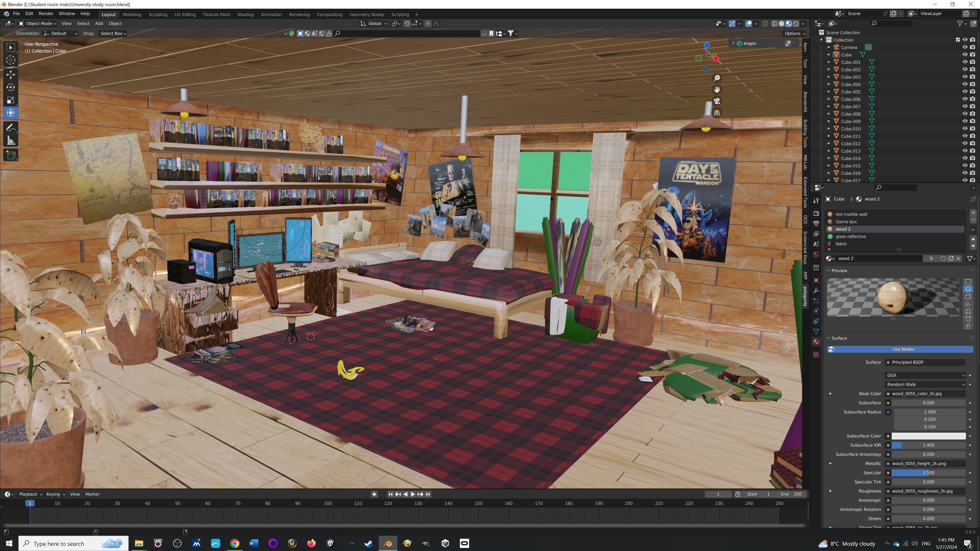Click the Subsurface Color swatch
This screenshot has width=980, height=551.
(x=928, y=436)
